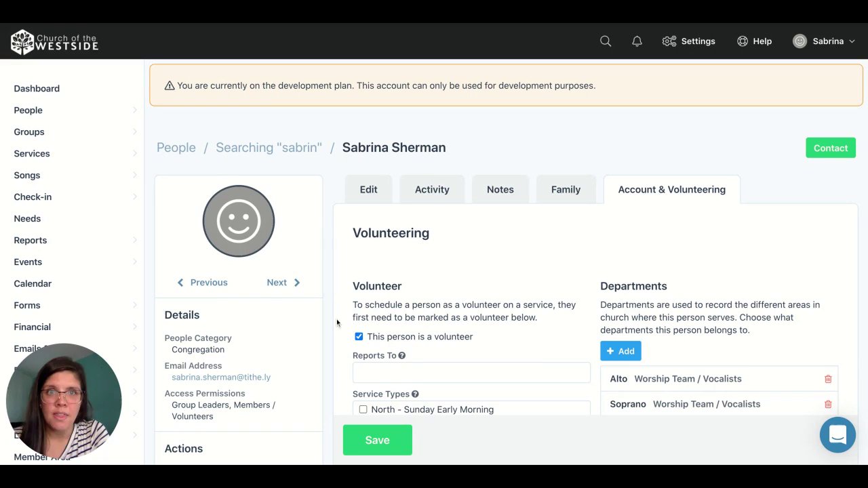Switch to the Notes tab
868x488 pixels.
pos(500,189)
